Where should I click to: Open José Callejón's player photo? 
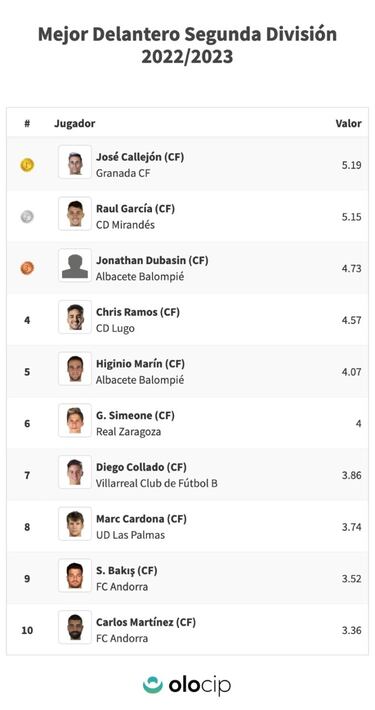[75, 162]
